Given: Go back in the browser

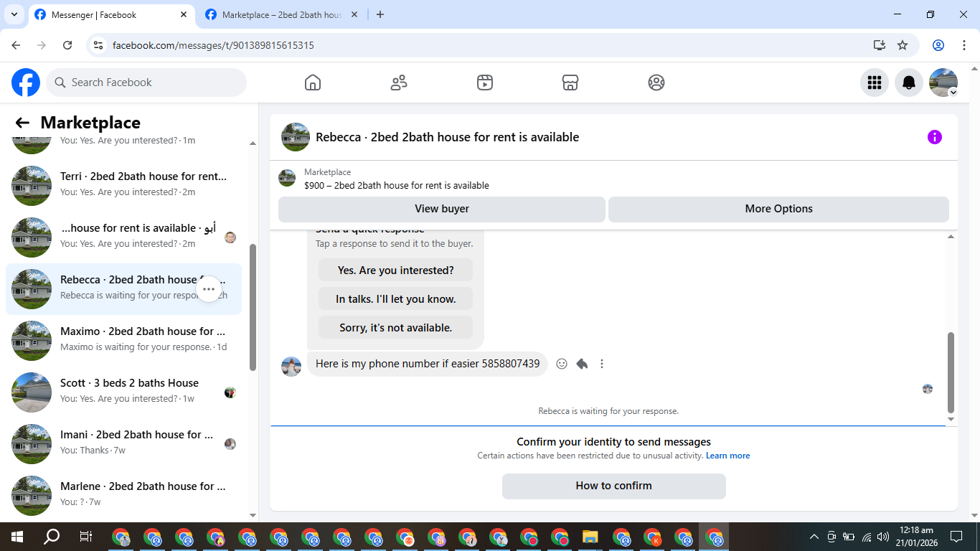Looking at the screenshot, I should [16, 45].
